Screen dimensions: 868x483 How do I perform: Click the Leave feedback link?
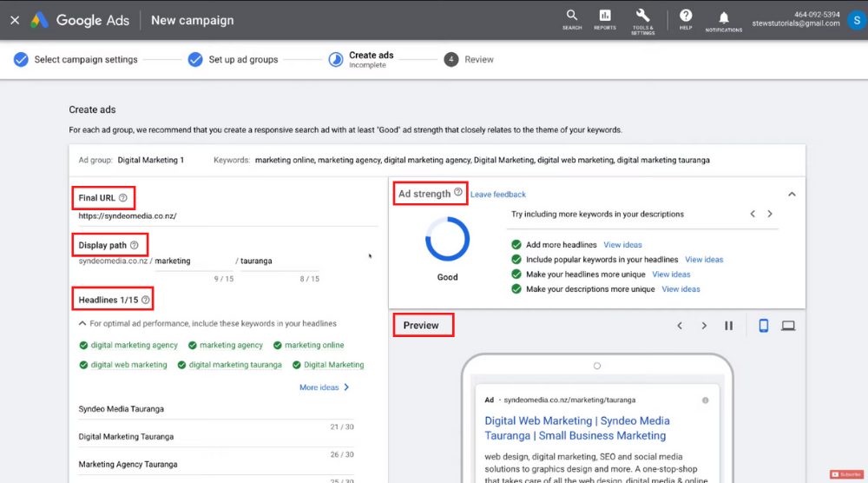pos(497,195)
